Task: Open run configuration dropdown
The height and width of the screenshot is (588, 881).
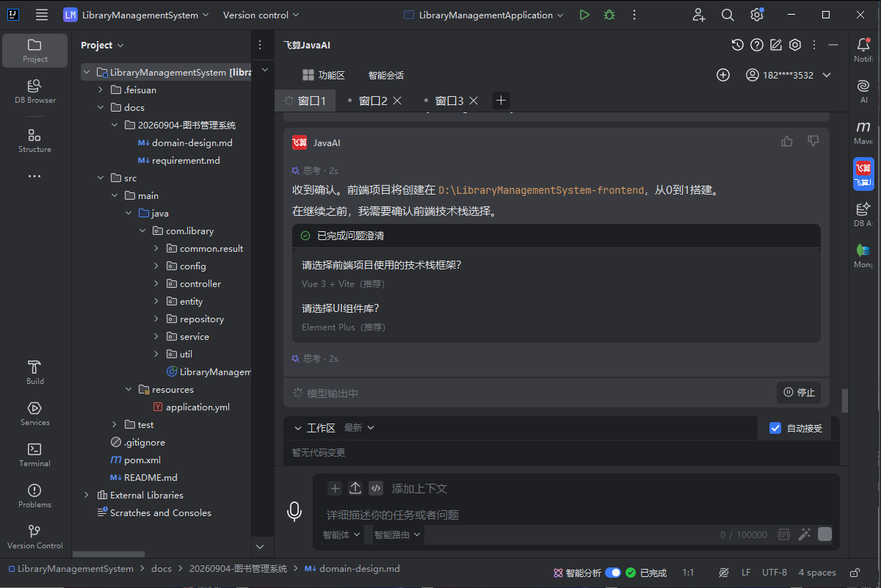Action: point(484,15)
